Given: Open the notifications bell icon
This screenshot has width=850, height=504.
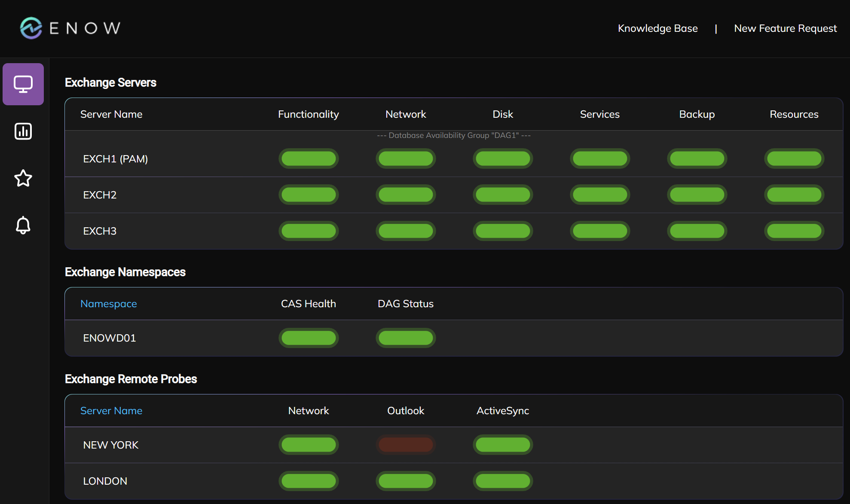Looking at the screenshot, I should pos(23,225).
